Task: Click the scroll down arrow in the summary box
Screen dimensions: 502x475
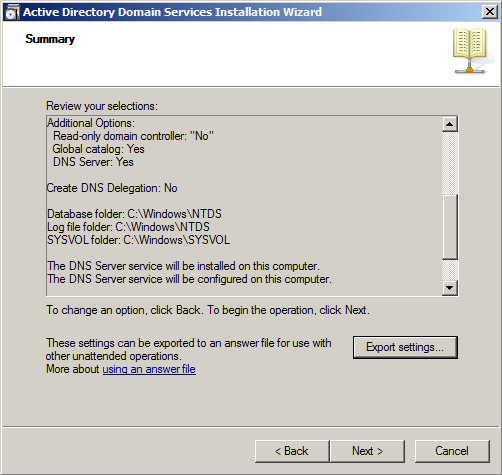Action: point(450,288)
